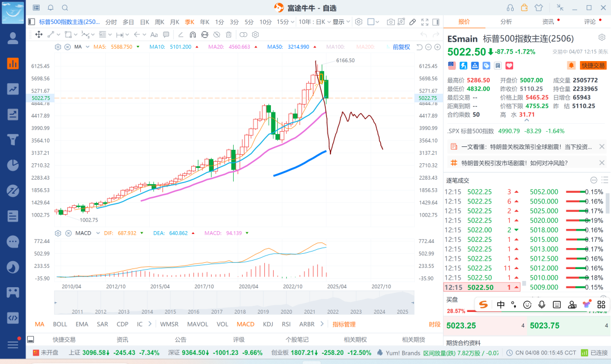Switch to the 分析 tab
Viewport: 611px width, 364px height.
[x=506, y=21]
